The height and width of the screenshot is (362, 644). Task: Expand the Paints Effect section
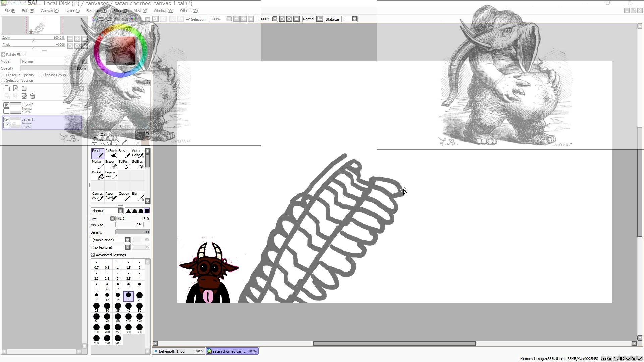pos(3,55)
